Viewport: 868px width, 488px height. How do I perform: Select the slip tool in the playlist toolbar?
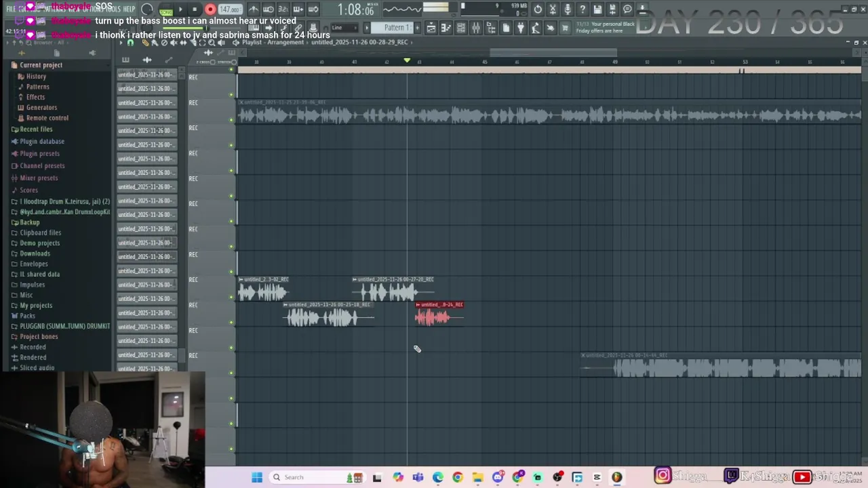tap(182, 43)
